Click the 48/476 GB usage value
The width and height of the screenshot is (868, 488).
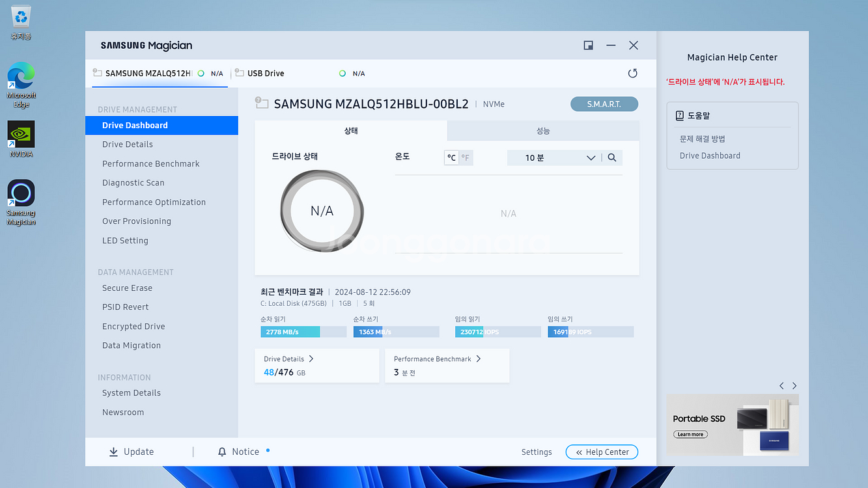[x=285, y=372]
